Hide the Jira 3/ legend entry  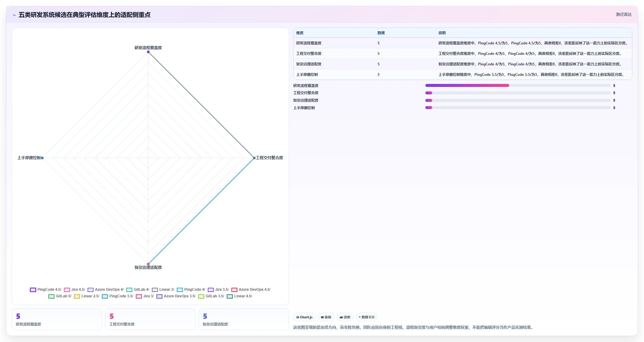(145, 296)
